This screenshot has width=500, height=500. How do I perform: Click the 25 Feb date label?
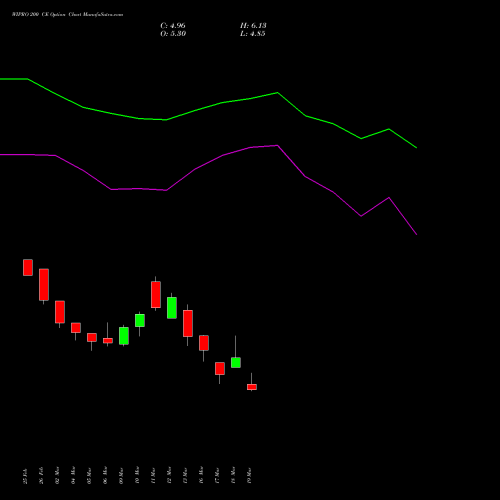click(26, 476)
